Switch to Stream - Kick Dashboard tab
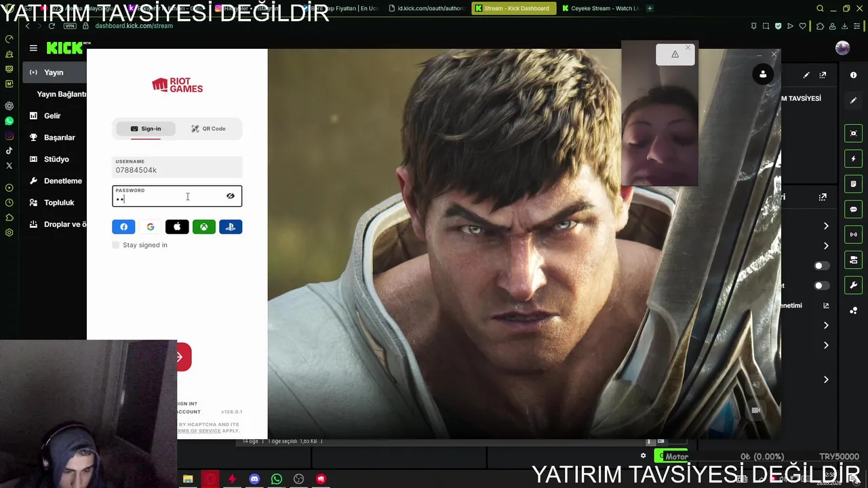The image size is (868, 488). [x=513, y=8]
